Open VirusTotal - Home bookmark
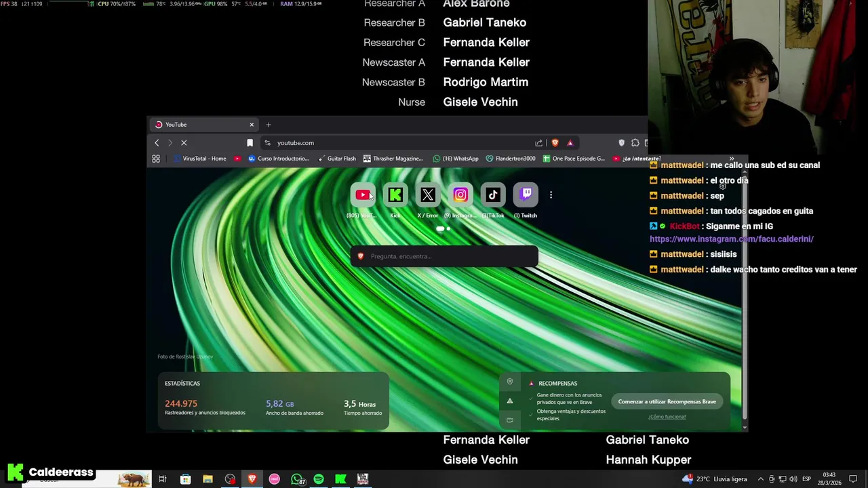The image size is (868, 488). coord(199,159)
